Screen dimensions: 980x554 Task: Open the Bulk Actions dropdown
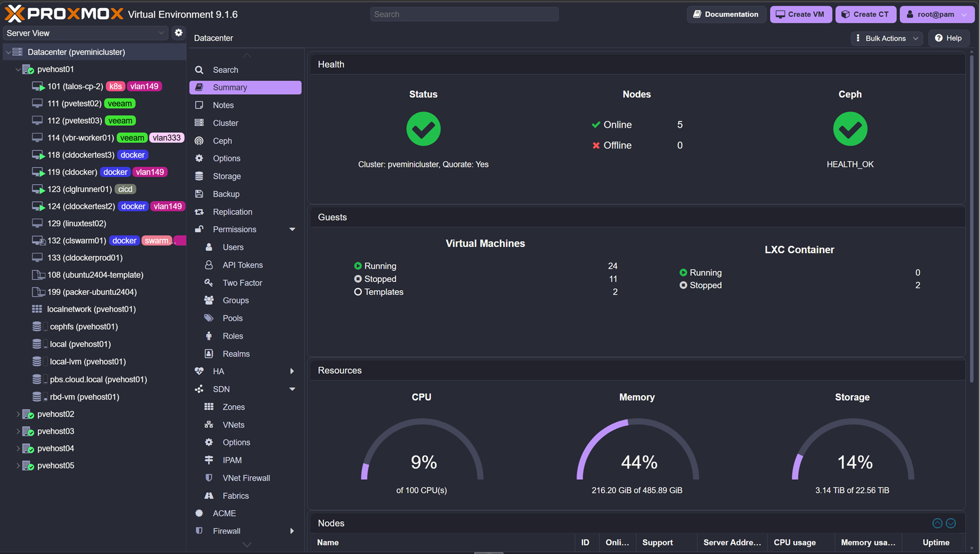tap(886, 38)
